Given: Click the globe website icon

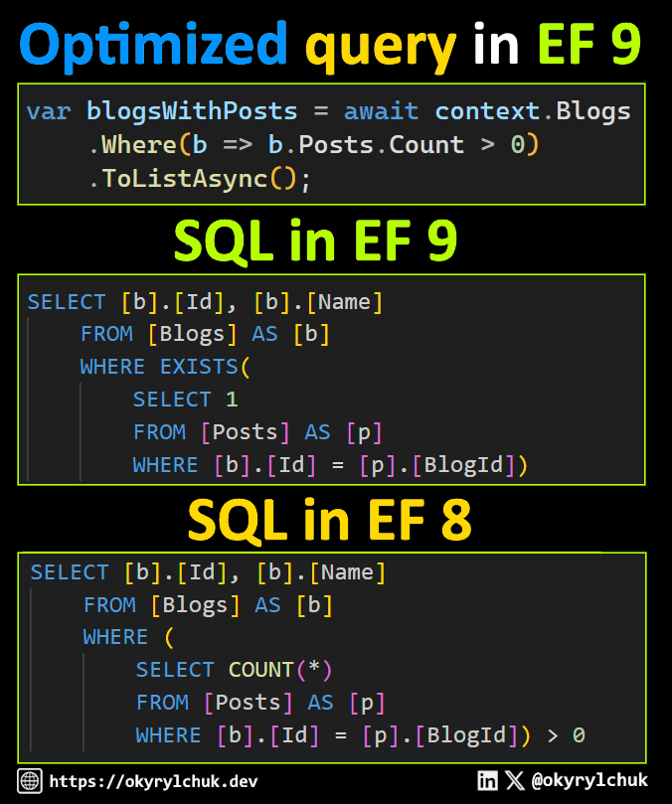Looking at the screenshot, I should tap(30, 781).
